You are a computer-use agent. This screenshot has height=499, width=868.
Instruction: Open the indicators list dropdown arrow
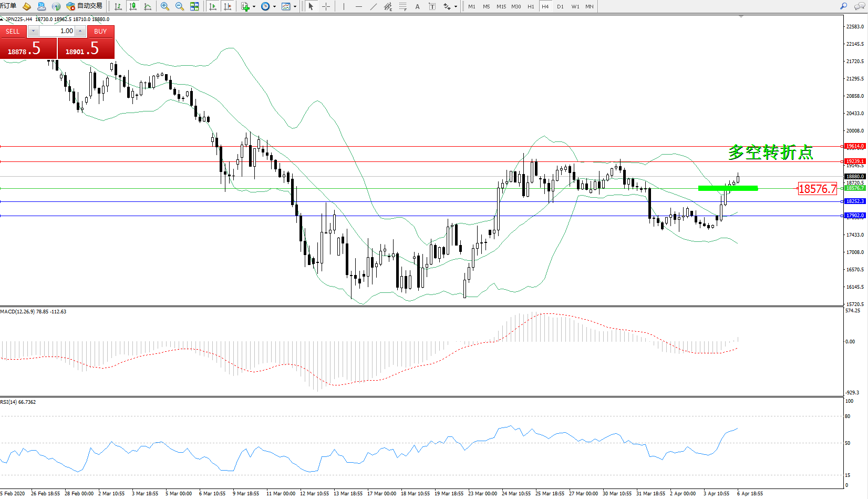pos(254,7)
